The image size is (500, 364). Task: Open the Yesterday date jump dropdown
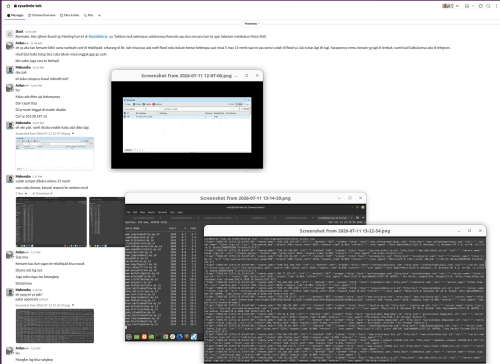(252, 24)
